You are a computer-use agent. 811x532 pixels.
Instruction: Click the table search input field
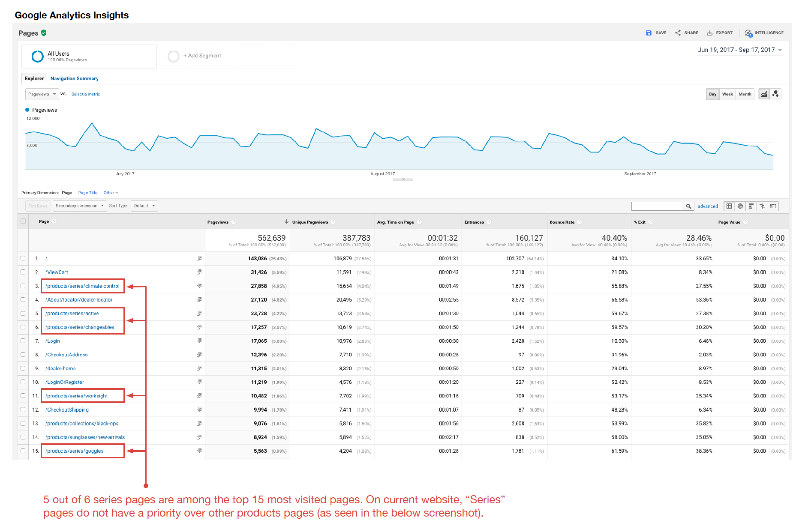point(658,206)
